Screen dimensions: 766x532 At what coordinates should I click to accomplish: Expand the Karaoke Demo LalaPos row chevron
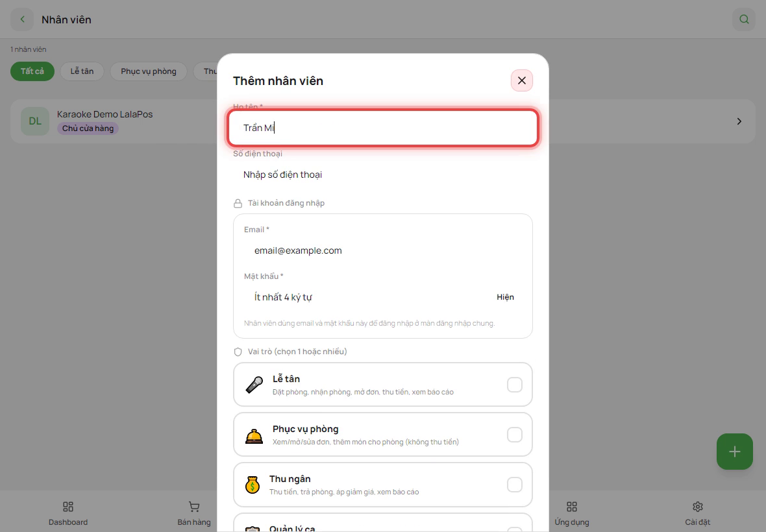(739, 121)
